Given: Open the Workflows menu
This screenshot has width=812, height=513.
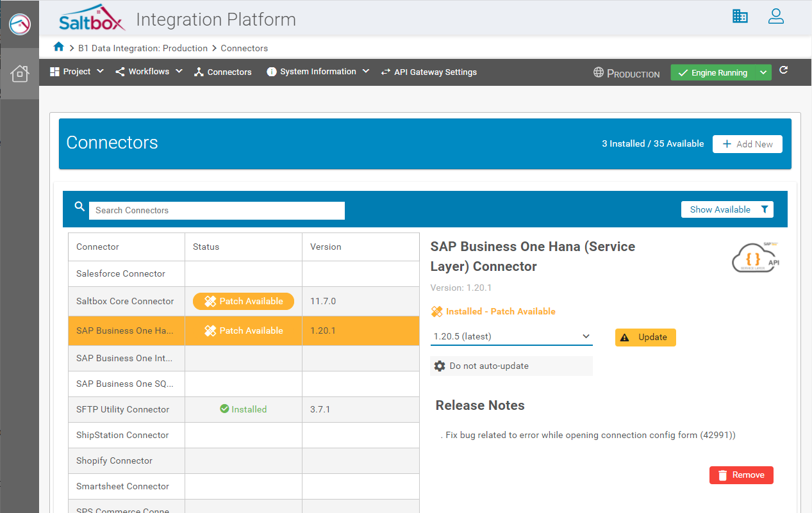Looking at the screenshot, I should pos(149,72).
